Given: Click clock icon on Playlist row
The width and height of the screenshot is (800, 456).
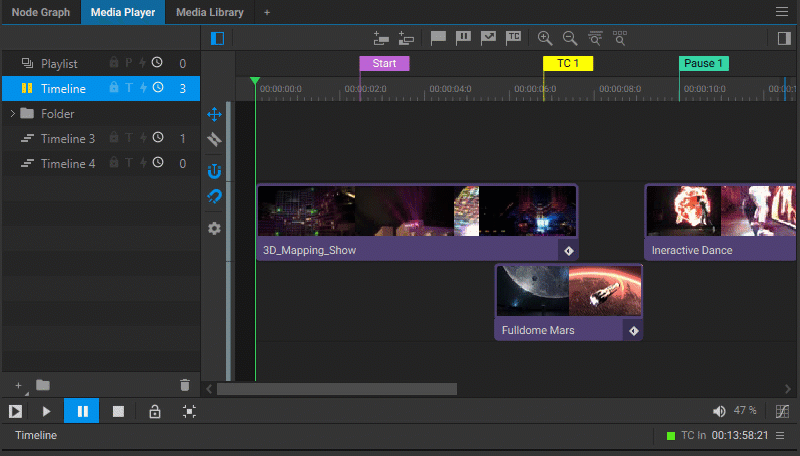Looking at the screenshot, I should click(x=158, y=62).
